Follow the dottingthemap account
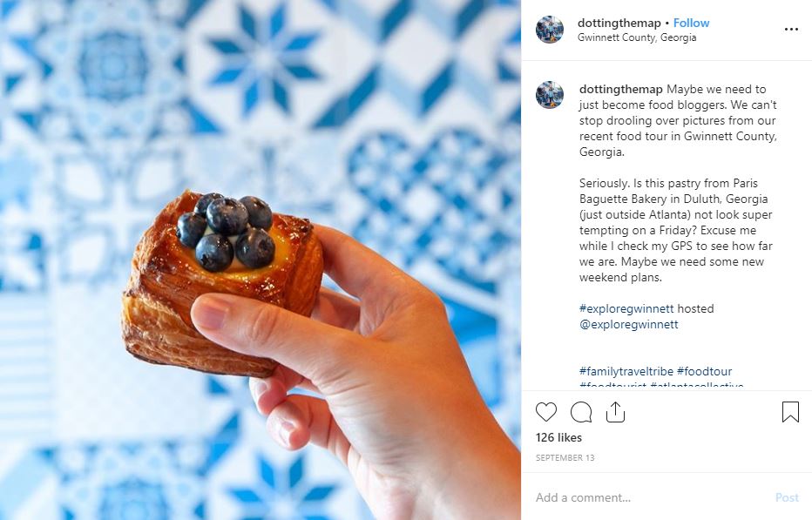 point(691,24)
